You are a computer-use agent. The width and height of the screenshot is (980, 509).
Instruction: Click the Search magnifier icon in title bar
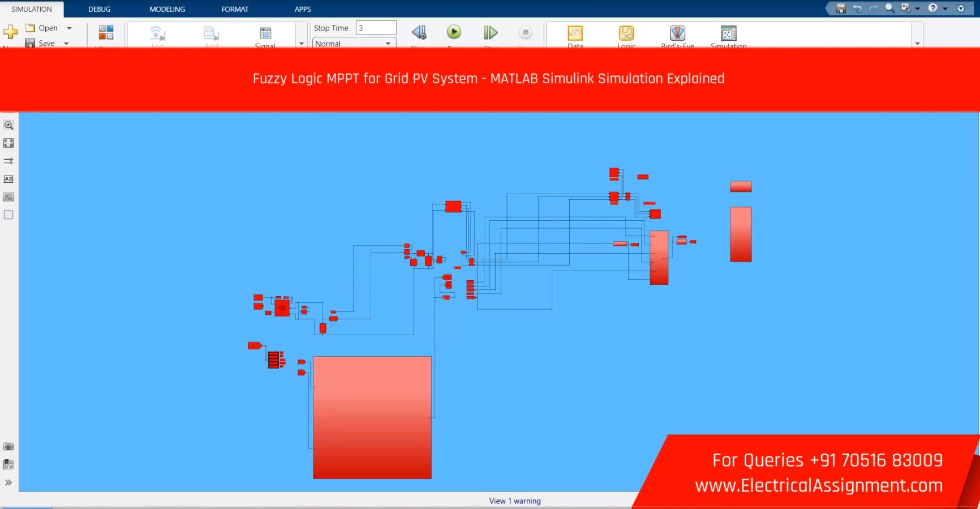coord(889,8)
